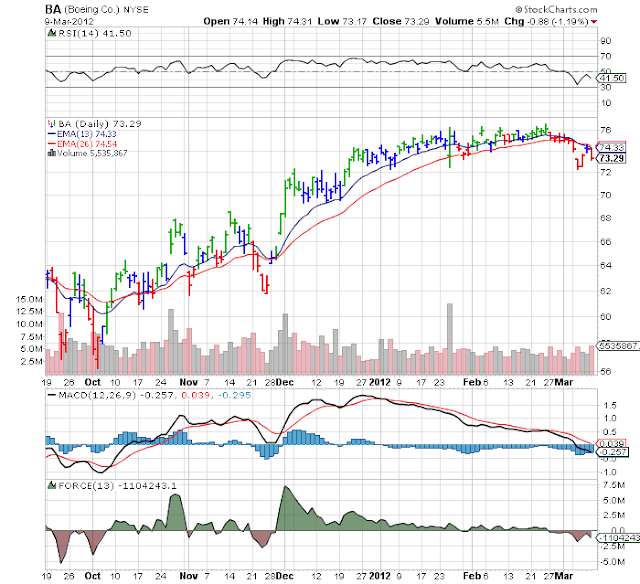Click the bold 73.29 last price tag

pos(611,158)
